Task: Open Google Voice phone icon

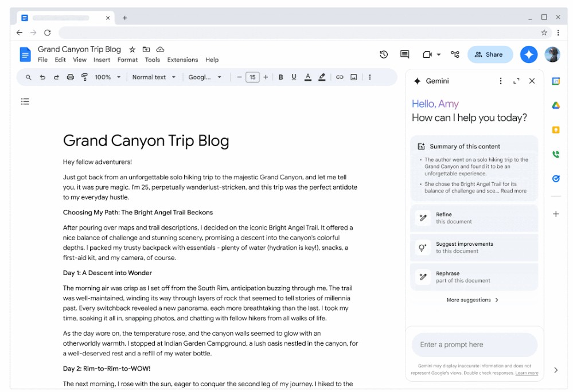Action: (556, 154)
